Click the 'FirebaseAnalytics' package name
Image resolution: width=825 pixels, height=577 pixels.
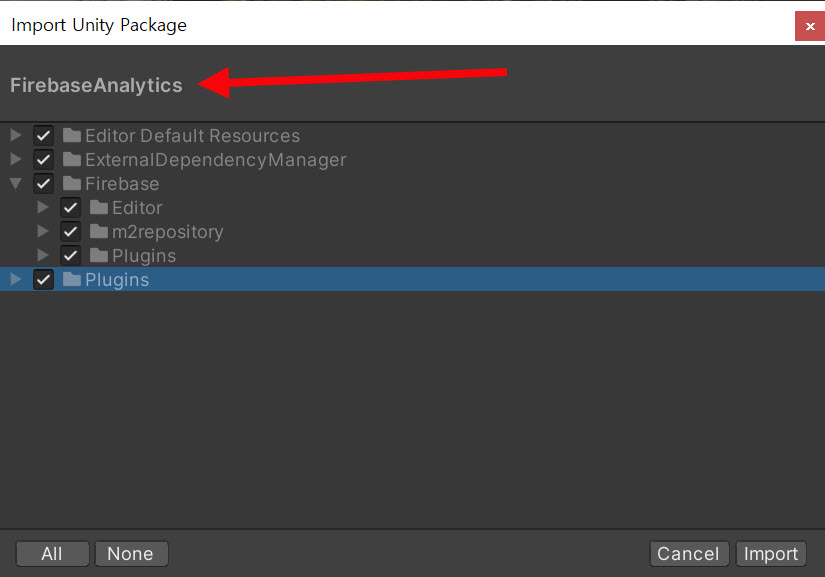click(x=96, y=86)
